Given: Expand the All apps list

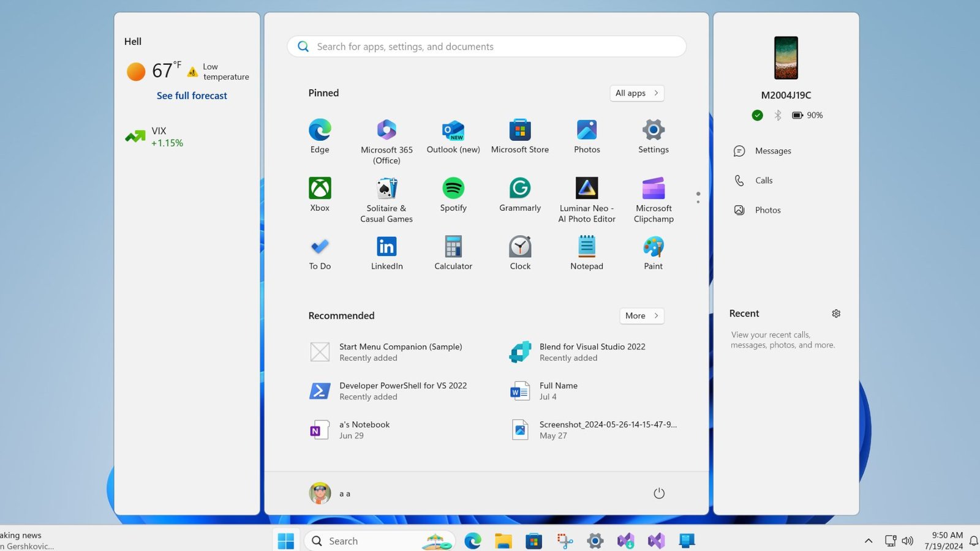Looking at the screenshot, I should point(636,93).
